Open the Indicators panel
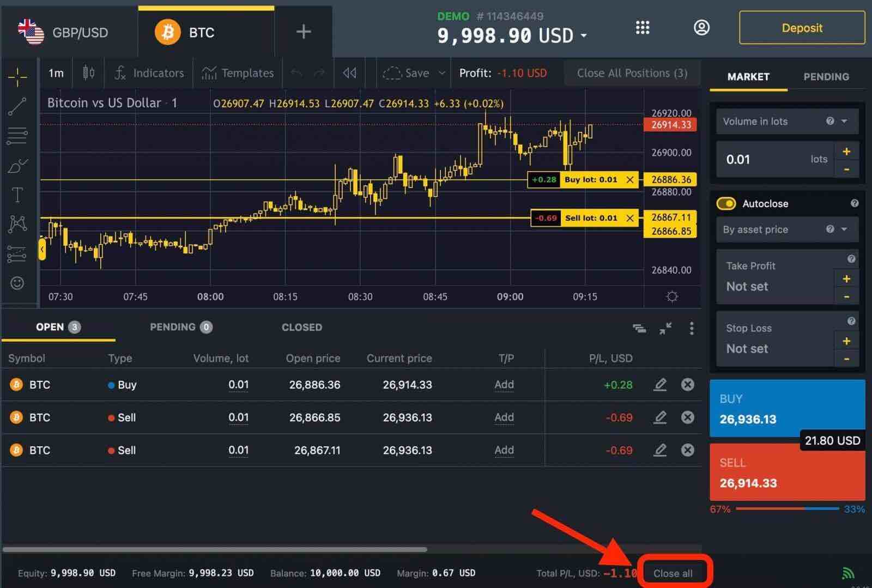Image resolution: width=872 pixels, height=588 pixels. [x=149, y=73]
